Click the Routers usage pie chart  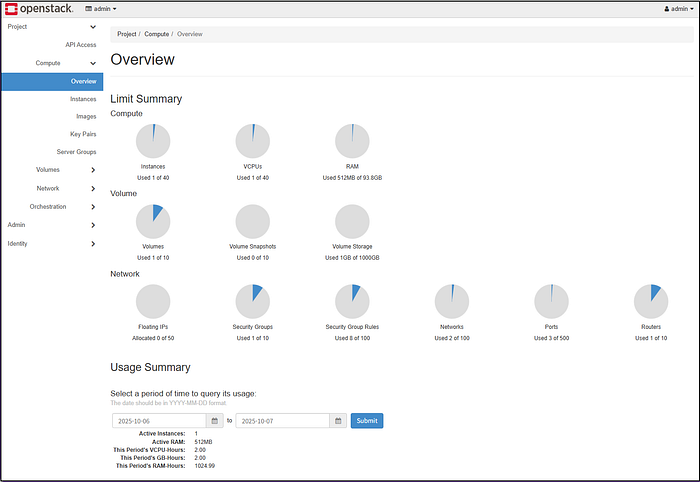pyautogui.click(x=651, y=302)
